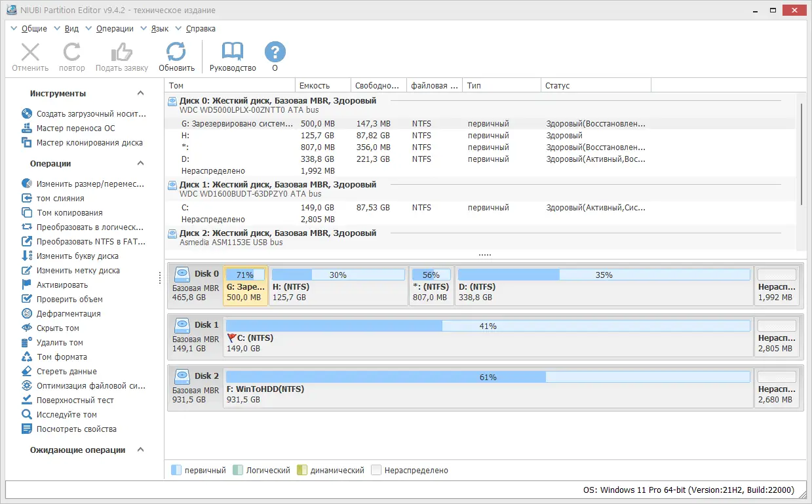This screenshot has height=504, width=812.
Task: Start Мастер переноса ОС wizard
Action: tap(68, 128)
